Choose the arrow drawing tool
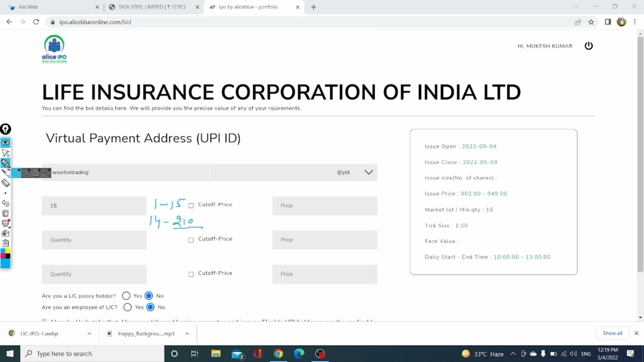Image resolution: width=644 pixels, height=362 pixels. tap(46, 173)
